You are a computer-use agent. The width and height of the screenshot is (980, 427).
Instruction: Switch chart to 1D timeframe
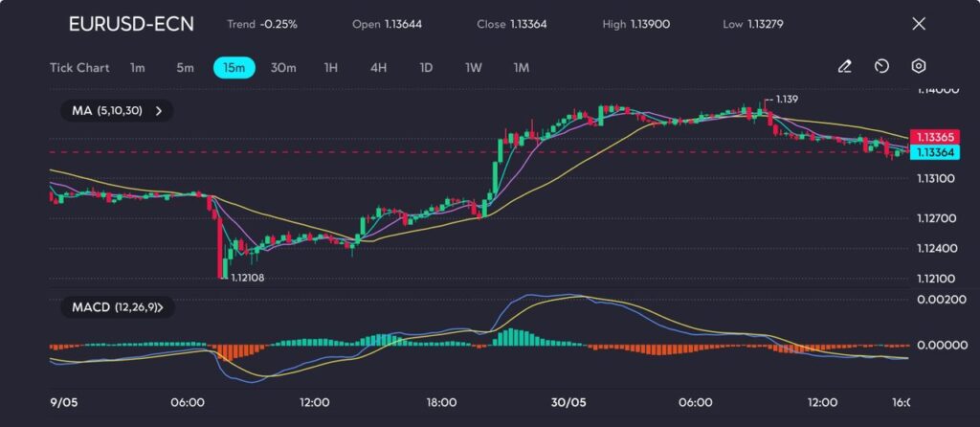(426, 68)
